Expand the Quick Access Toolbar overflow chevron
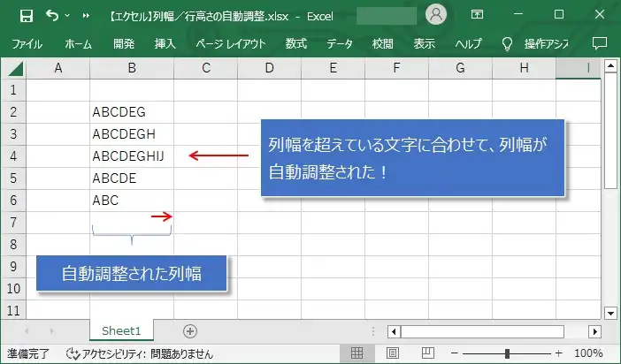Screen dimensions: 621x364 click(86, 16)
